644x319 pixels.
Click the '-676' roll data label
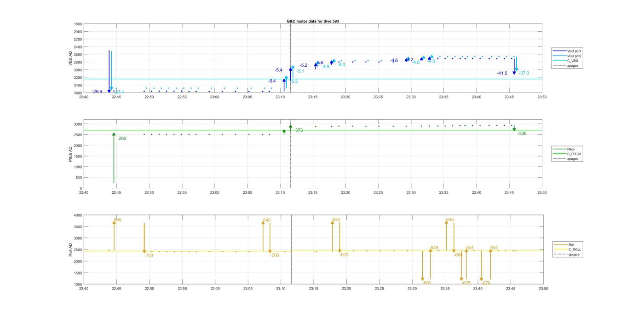pyautogui.click(x=486, y=283)
